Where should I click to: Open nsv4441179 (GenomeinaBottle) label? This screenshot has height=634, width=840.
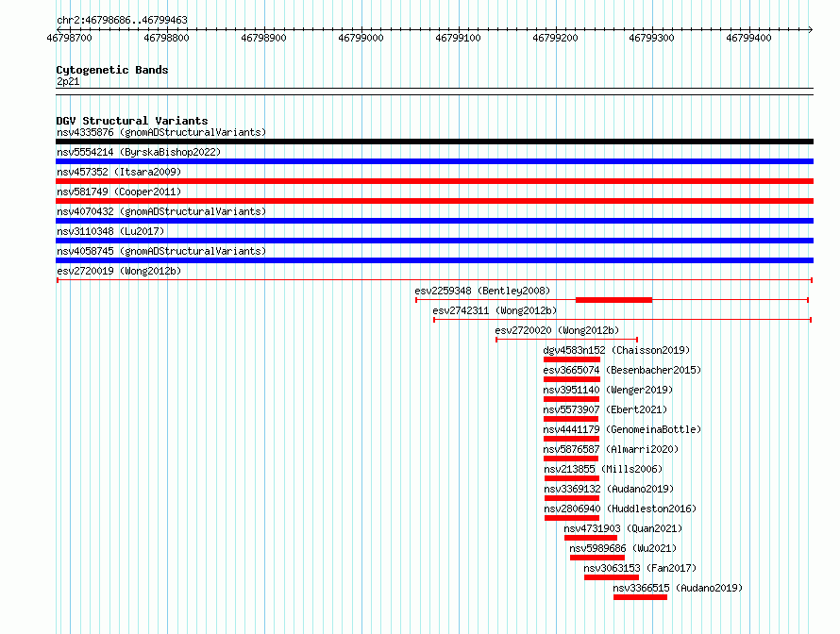(622, 429)
